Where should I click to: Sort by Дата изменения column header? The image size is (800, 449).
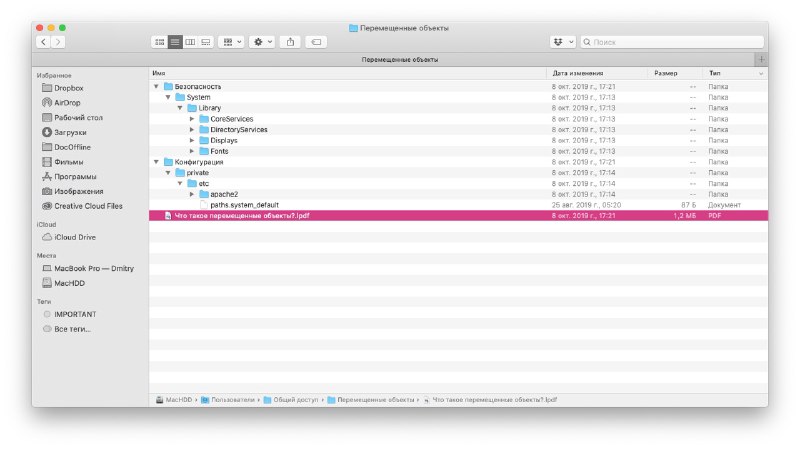[577, 73]
